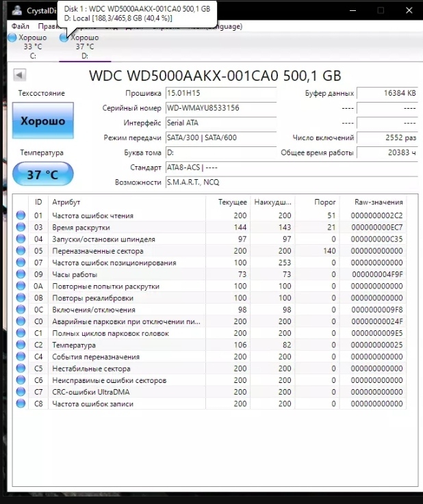
Task: Click raw value 000000004F9F
Action: 377,274
